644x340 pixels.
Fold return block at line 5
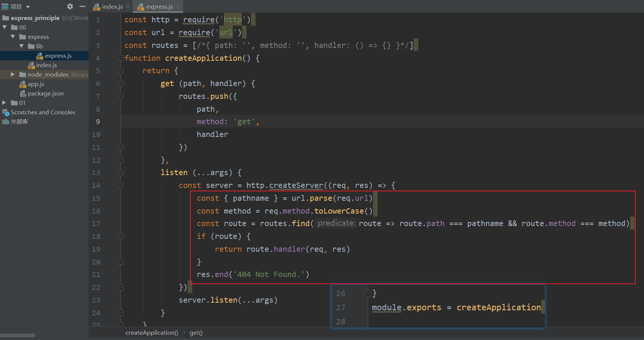coord(121,71)
